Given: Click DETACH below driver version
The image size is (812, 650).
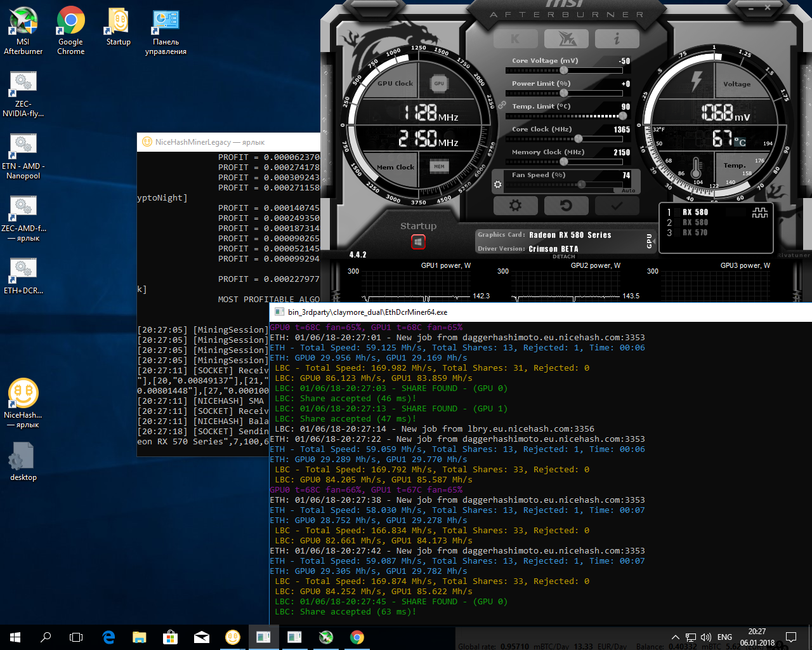Looking at the screenshot, I should (563, 256).
